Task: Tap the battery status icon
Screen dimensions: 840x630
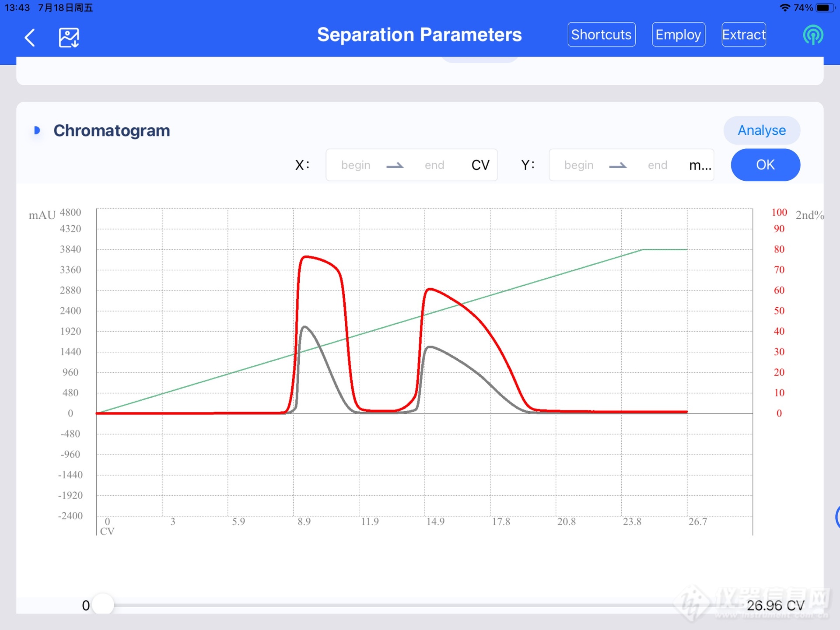Action: (x=824, y=8)
